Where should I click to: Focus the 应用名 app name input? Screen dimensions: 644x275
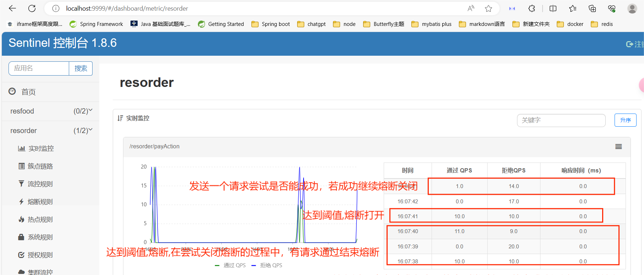39,68
